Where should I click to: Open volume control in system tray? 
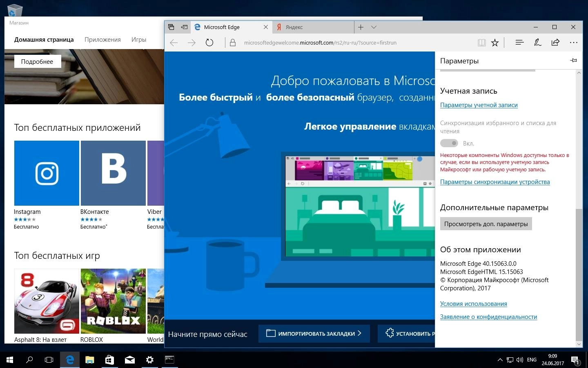(520, 360)
